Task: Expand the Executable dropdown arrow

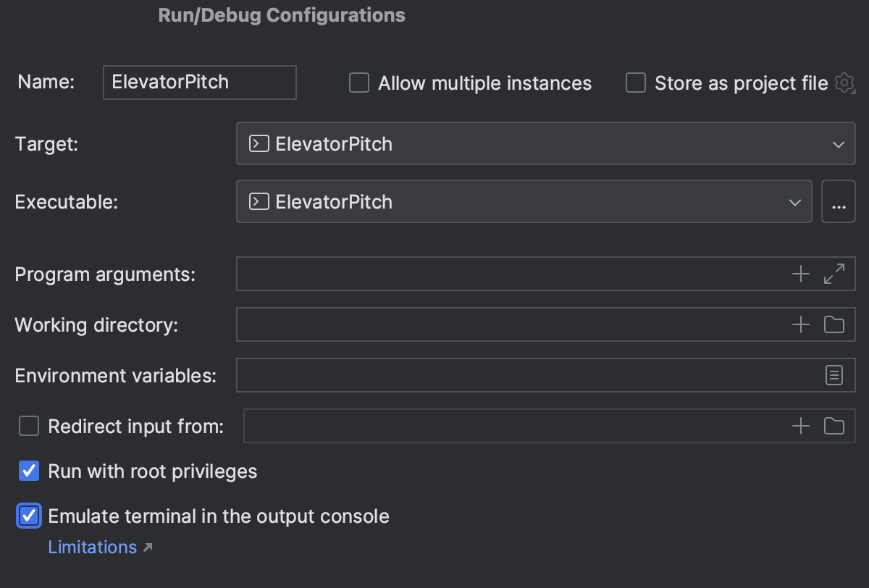Action: 794,202
